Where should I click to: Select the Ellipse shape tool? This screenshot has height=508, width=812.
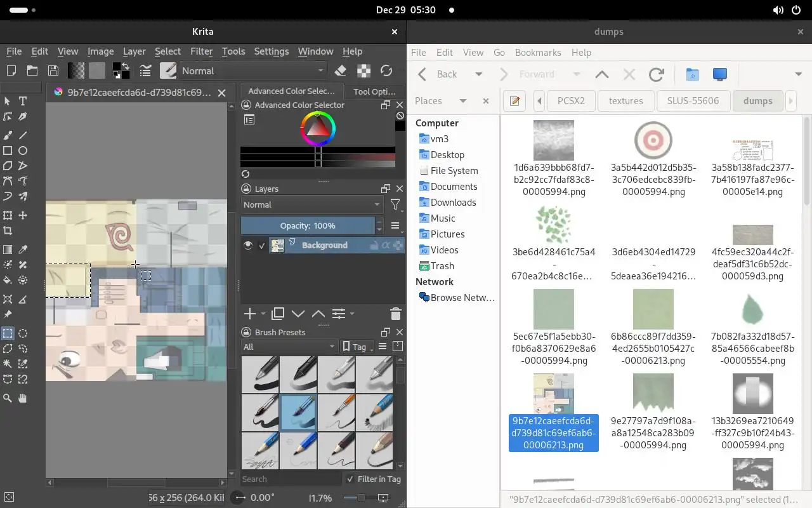click(x=23, y=150)
